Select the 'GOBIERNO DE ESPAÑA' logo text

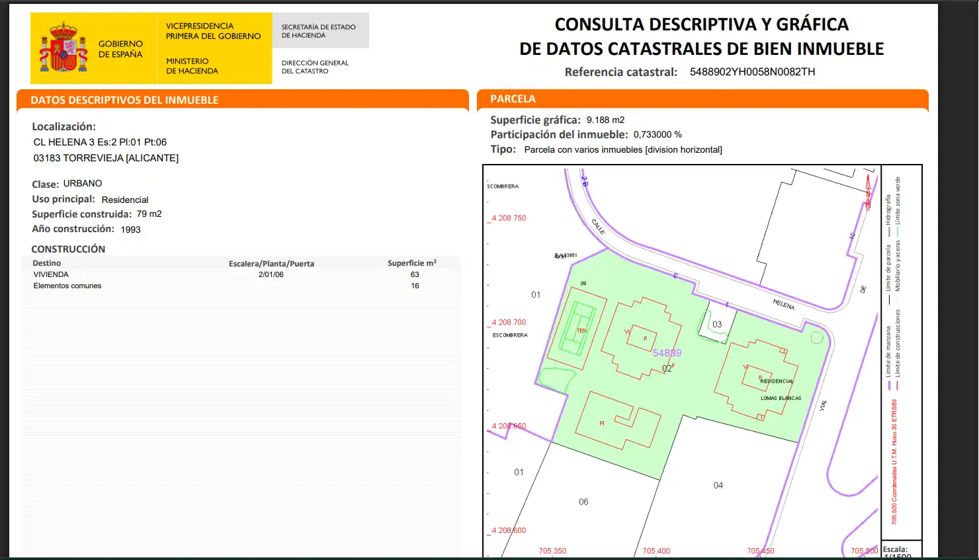click(x=120, y=49)
